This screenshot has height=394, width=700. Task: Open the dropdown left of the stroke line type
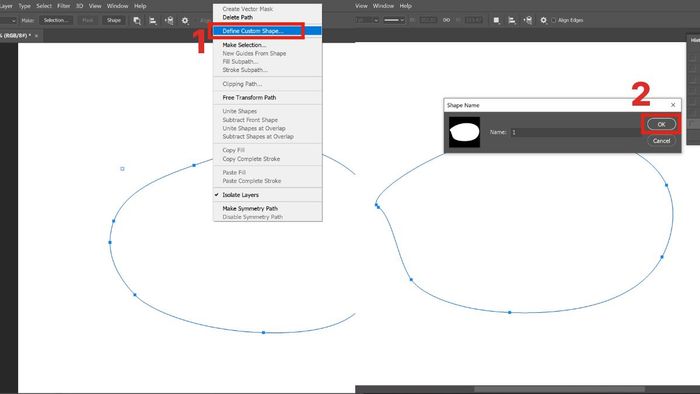coord(367,20)
